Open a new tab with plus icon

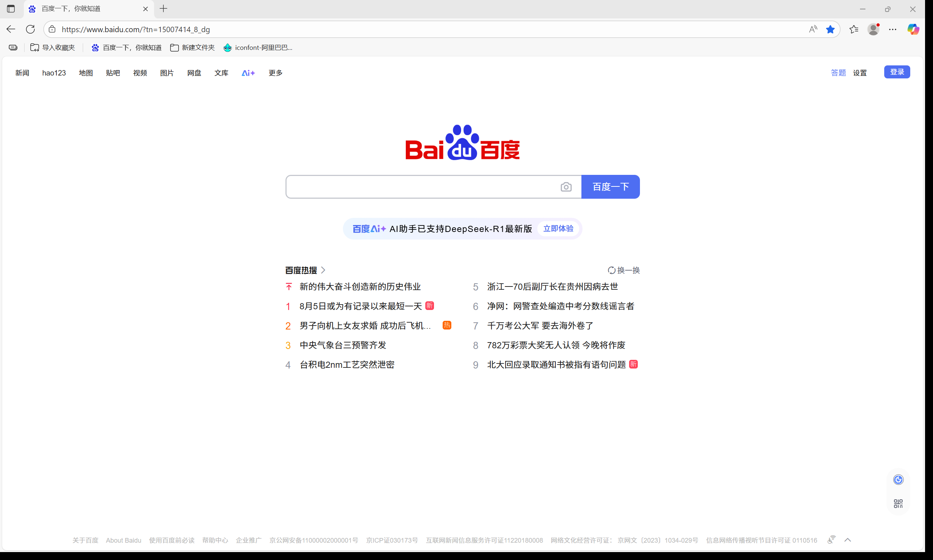click(x=163, y=9)
